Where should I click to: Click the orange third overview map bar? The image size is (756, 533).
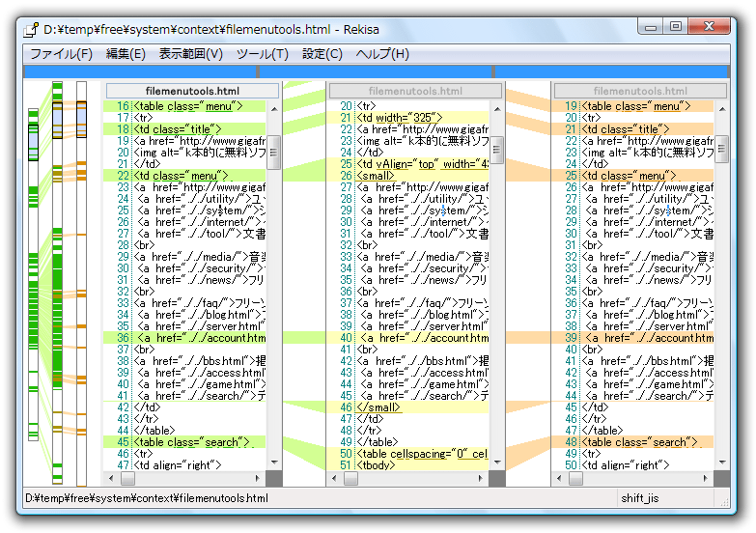pyautogui.click(x=81, y=284)
